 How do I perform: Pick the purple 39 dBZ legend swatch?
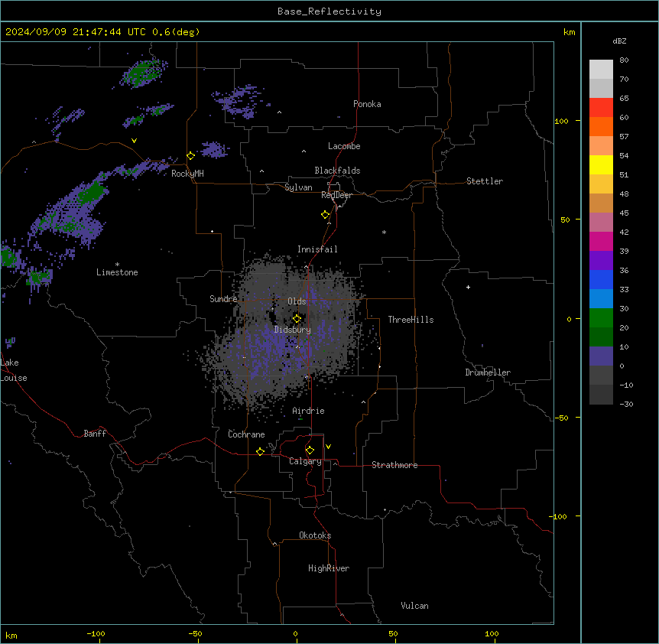(x=601, y=261)
